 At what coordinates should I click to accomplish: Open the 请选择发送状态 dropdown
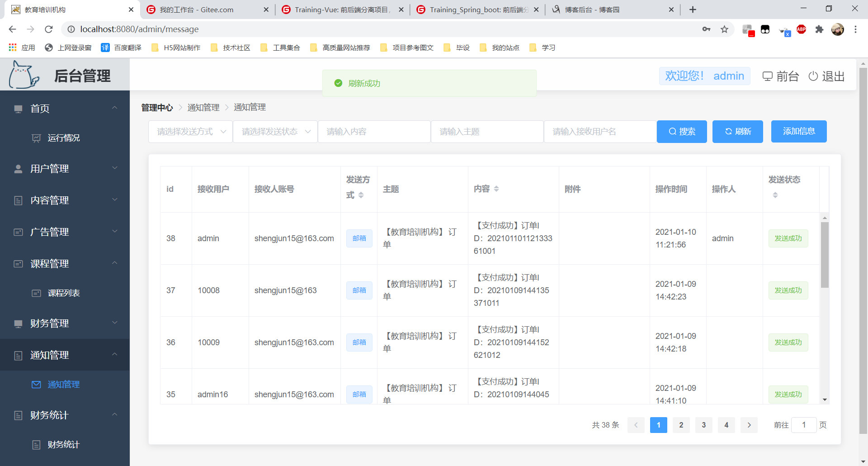tap(275, 132)
